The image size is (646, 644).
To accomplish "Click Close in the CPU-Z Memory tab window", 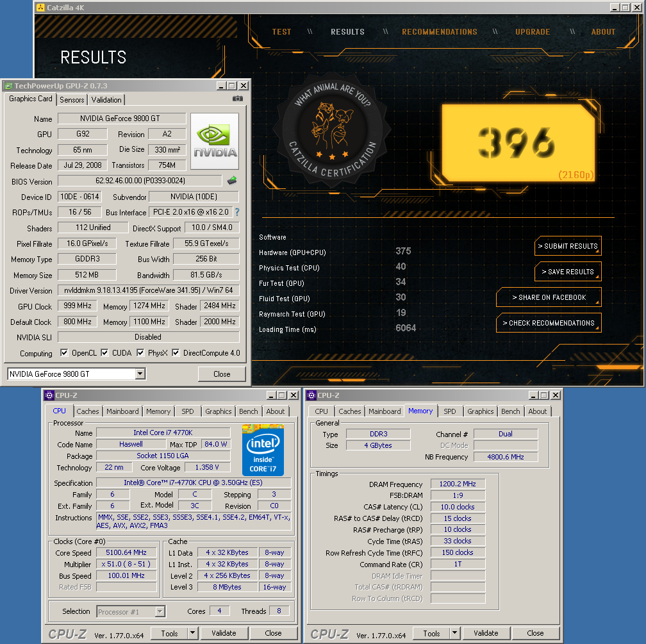I will 534,633.
